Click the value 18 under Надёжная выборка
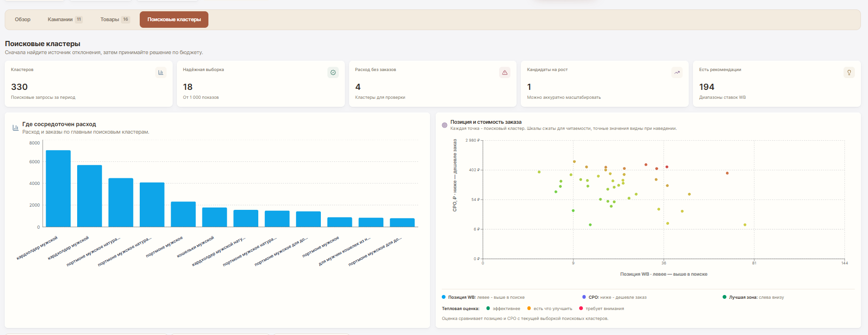The image size is (868, 335). (188, 87)
